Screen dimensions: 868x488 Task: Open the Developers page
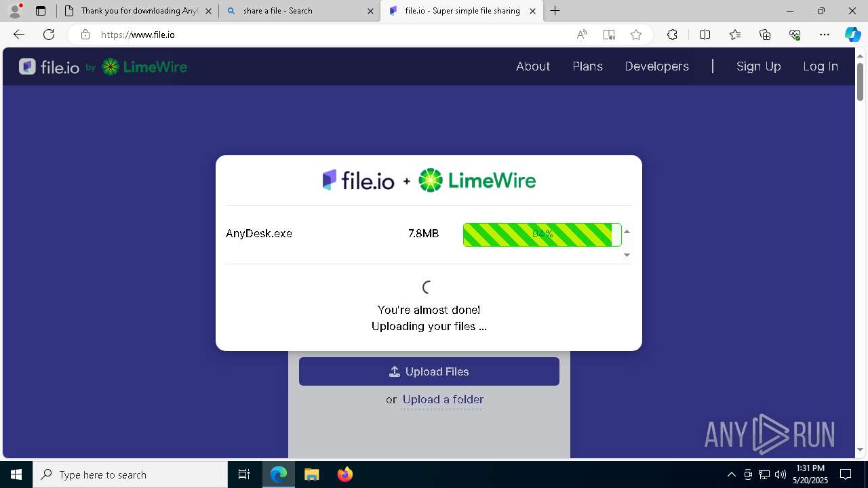657,66
